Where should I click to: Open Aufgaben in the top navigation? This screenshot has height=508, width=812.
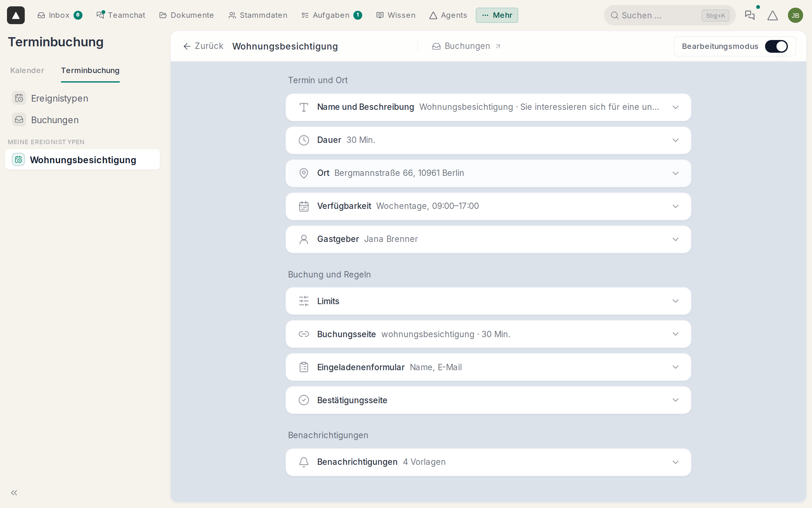pyautogui.click(x=332, y=15)
